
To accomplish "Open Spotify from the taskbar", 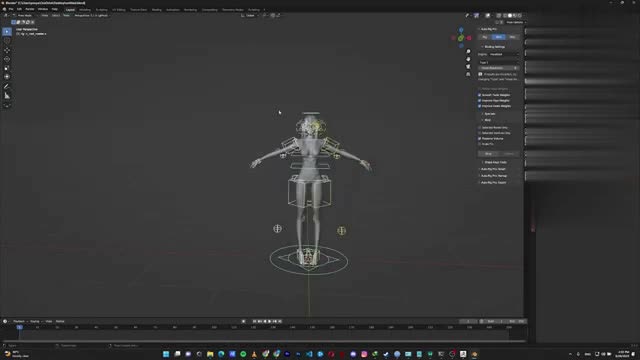I will click(x=243, y=354).
